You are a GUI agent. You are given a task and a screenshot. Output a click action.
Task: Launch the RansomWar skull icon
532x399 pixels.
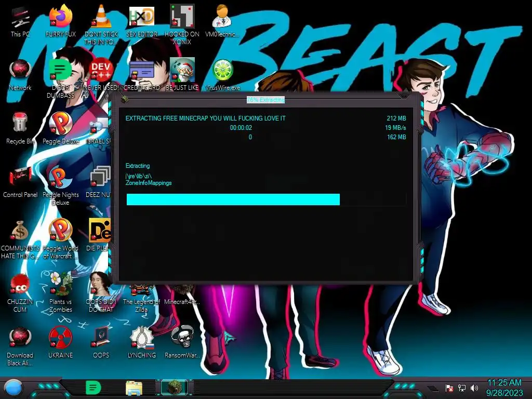182,343
